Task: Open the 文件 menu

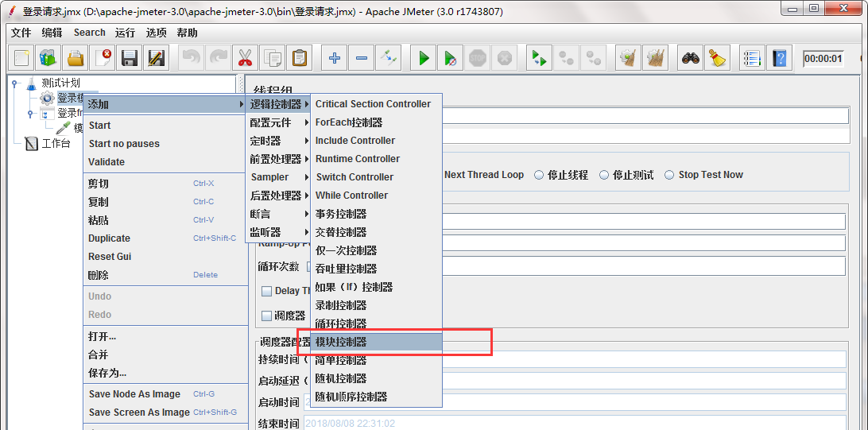Action: pos(21,33)
